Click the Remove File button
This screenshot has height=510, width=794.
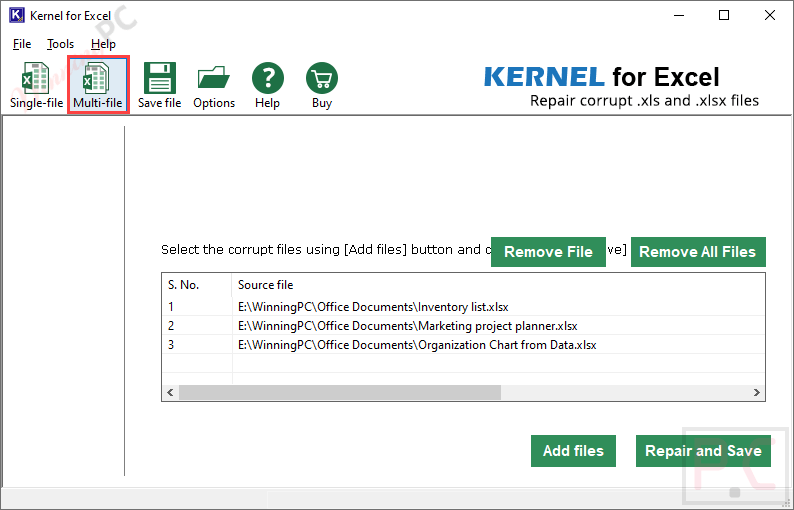pos(548,252)
